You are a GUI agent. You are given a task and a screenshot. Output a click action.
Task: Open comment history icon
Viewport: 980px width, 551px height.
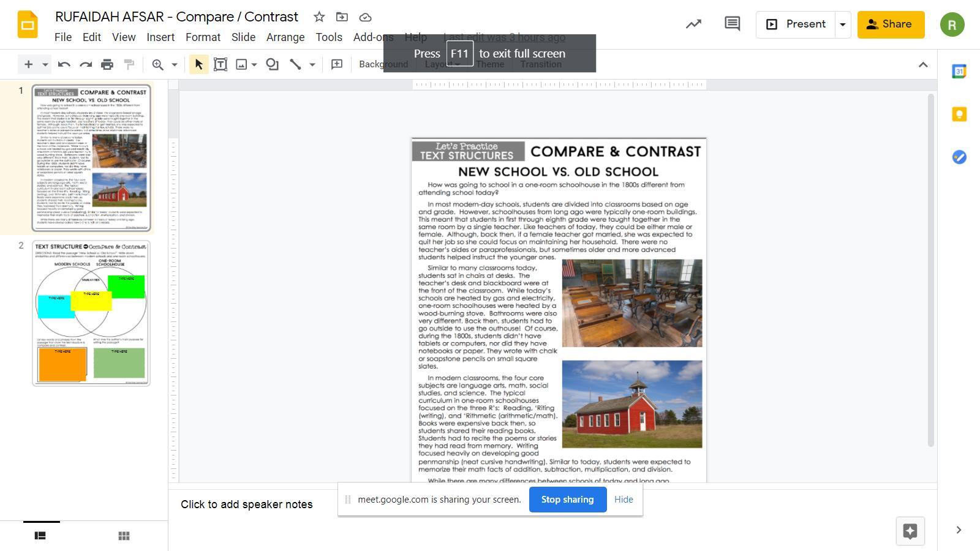(x=732, y=24)
